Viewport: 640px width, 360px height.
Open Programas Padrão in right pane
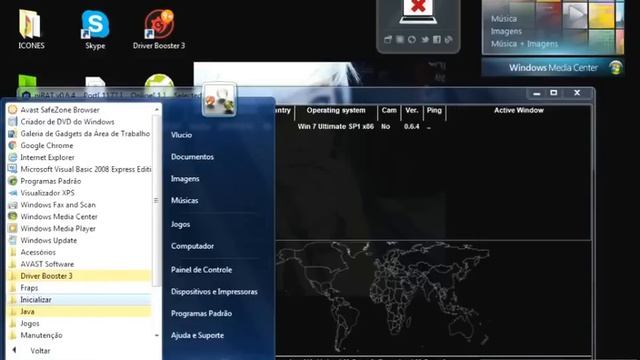[x=201, y=313]
